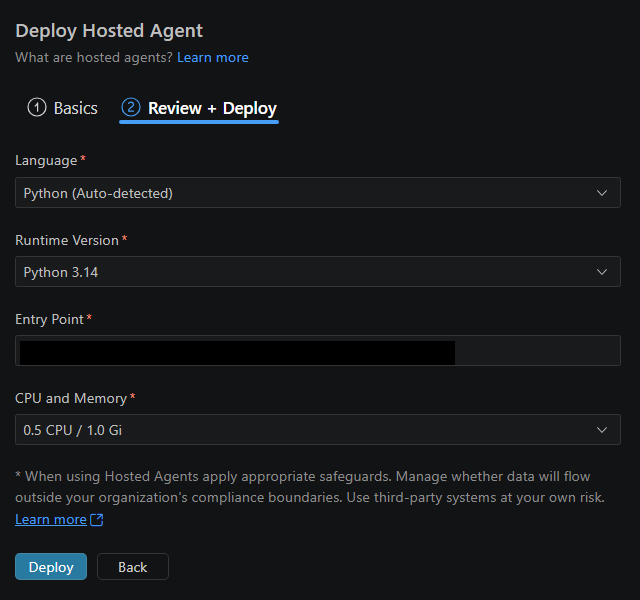Image resolution: width=640 pixels, height=600 pixels.
Task: Switch to the Basics step tab
Action: coord(62,108)
